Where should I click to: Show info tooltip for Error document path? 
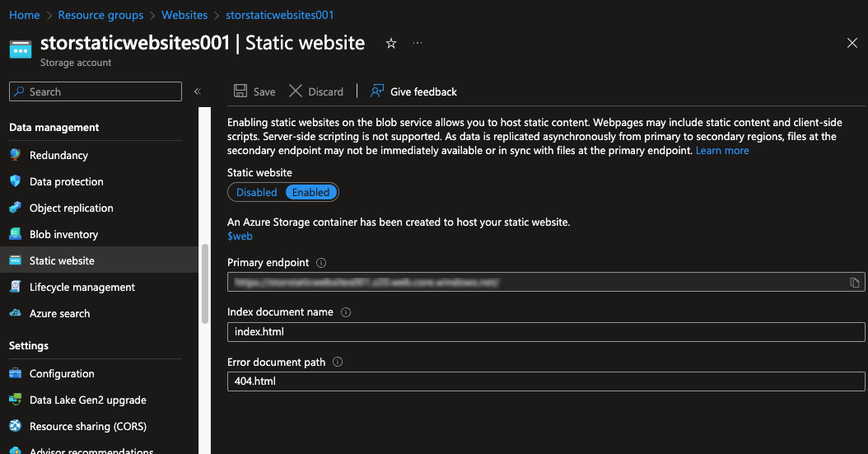(338, 362)
